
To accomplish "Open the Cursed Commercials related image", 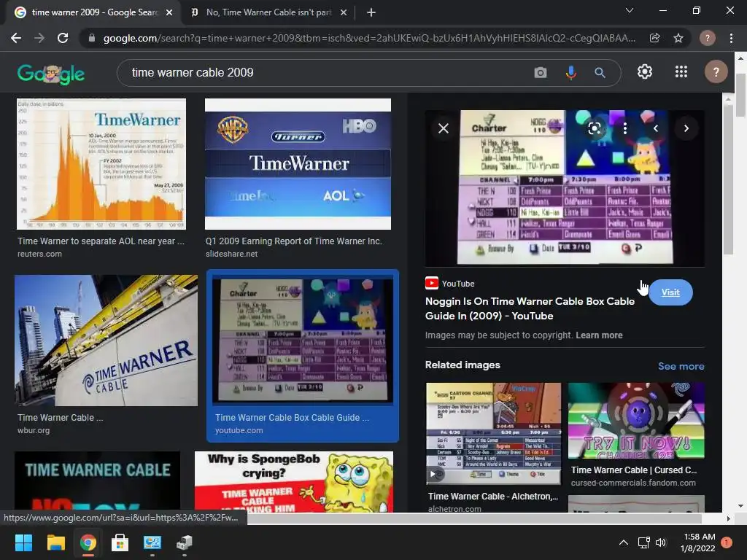I will pyautogui.click(x=636, y=421).
